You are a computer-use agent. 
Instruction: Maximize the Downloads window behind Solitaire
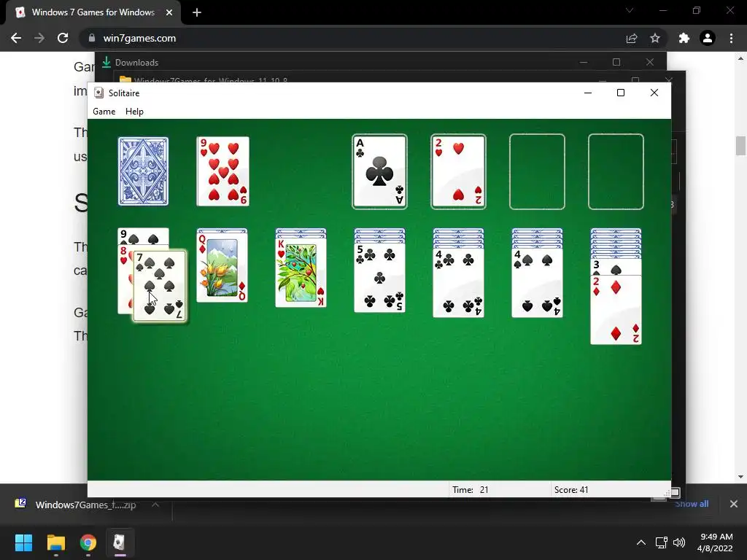616,63
